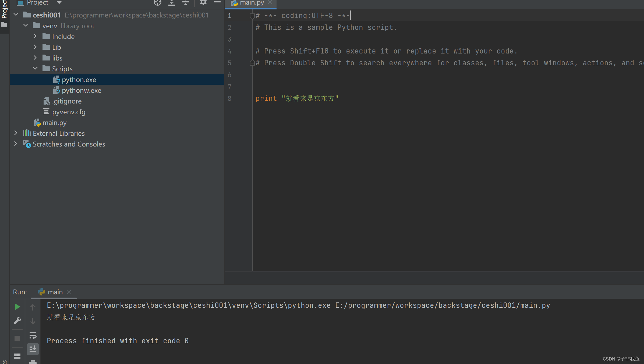Toggle scroll to end in console
This screenshot has width=644, height=364.
click(x=33, y=349)
